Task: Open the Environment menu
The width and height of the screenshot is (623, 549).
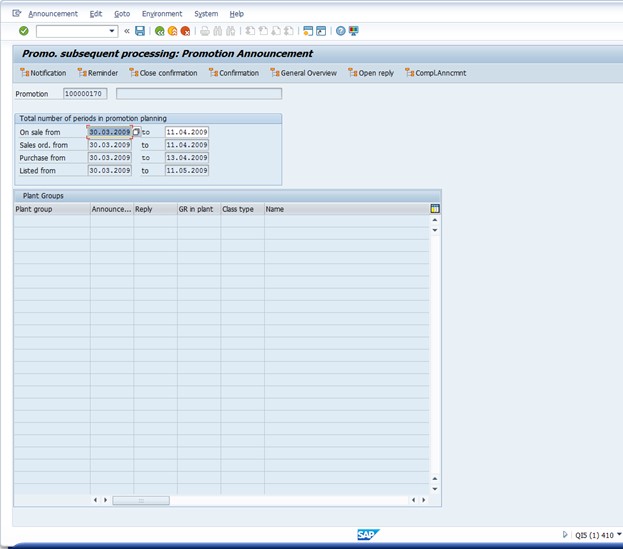Action: click(162, 14)
